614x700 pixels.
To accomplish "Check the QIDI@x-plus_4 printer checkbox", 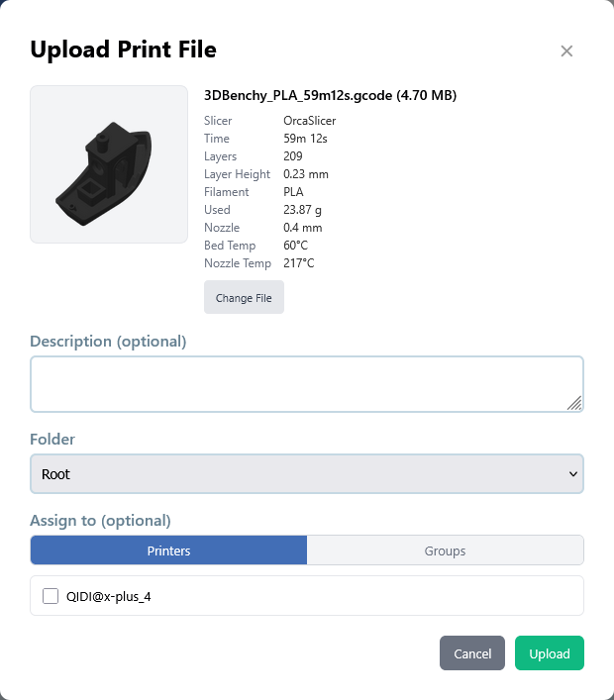I will [x=51, y=596].
